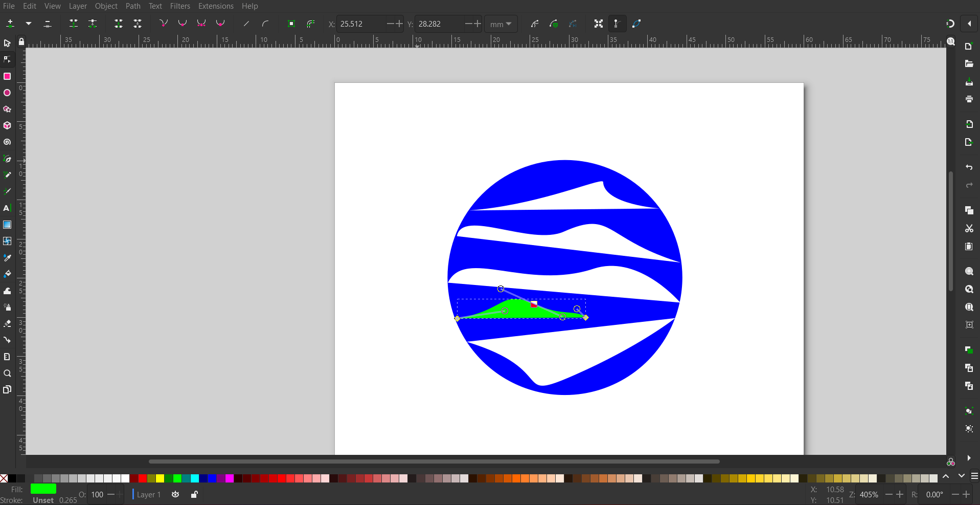Select the Spiral tool
The image size is (980, 505).
(x=7, y=142)
